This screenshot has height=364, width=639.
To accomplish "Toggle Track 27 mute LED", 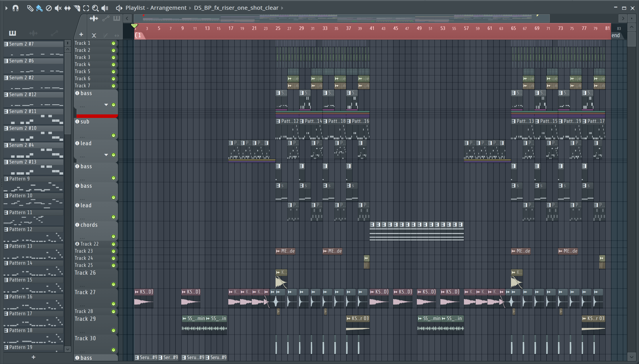I will click(113, 304).
